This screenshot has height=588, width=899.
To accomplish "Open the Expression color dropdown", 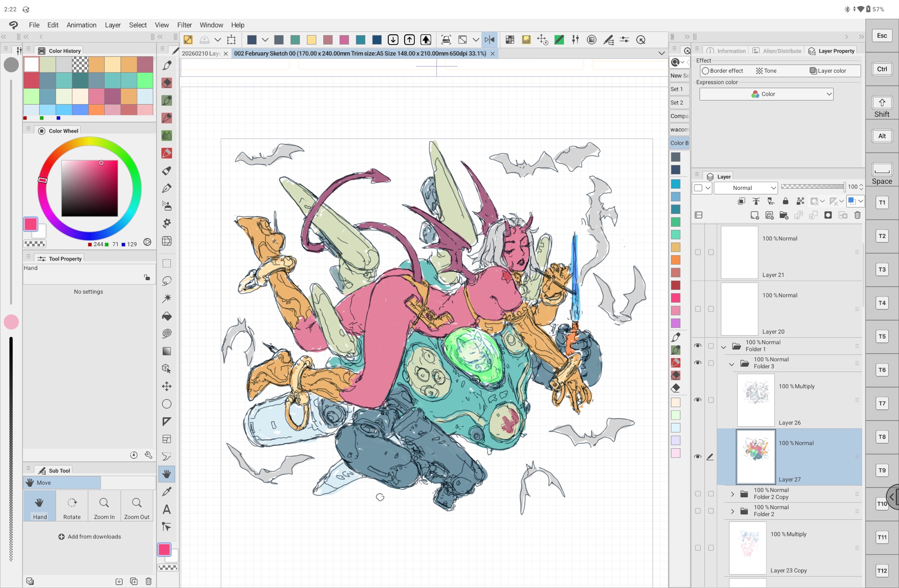I will (766, 94).
